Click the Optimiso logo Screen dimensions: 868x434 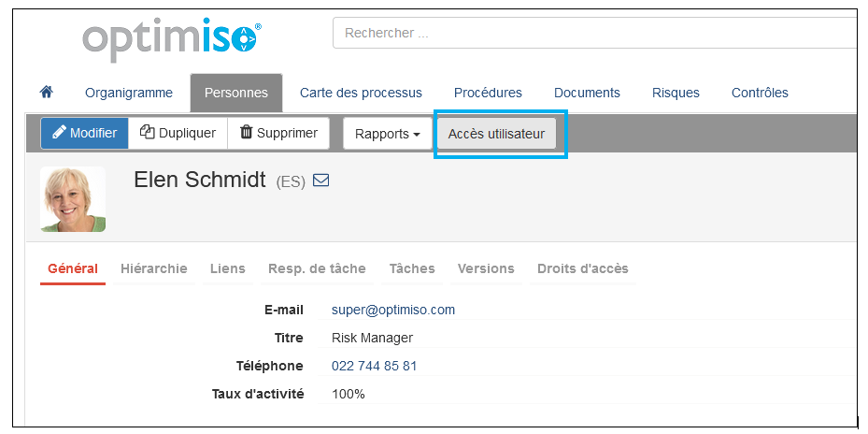coord(172,41)
